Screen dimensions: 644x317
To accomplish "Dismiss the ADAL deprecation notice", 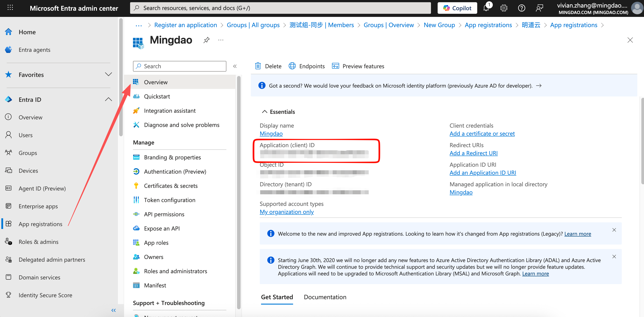I will tap(614, 257).
